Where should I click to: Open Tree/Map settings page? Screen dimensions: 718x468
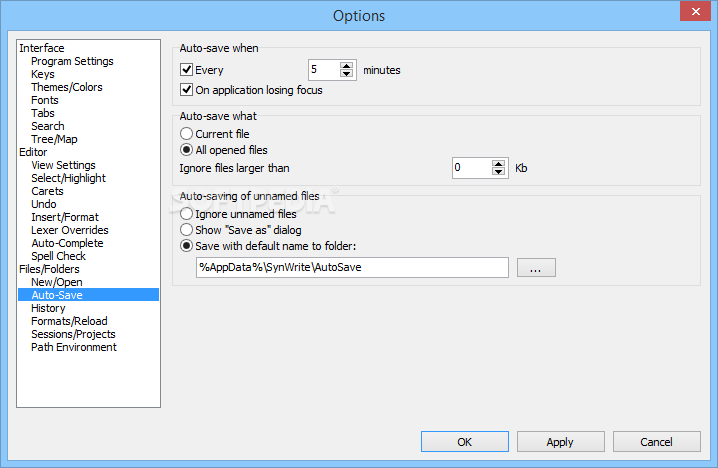tap(54, 139)
